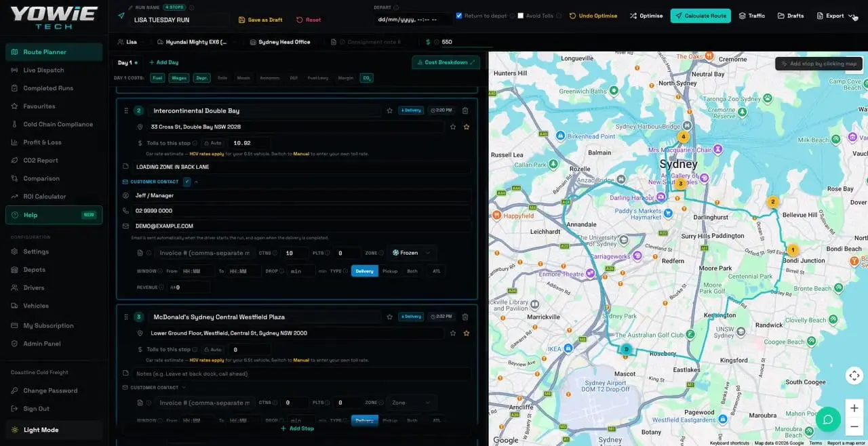Click the Run Name field 'LISA TUESDAY RUN'
This screenshot has width=868, height=446.
(179, 20)
